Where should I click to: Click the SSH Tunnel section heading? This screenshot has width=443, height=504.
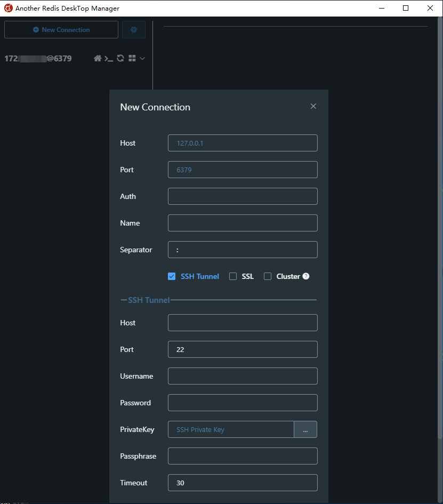(149, 300)
